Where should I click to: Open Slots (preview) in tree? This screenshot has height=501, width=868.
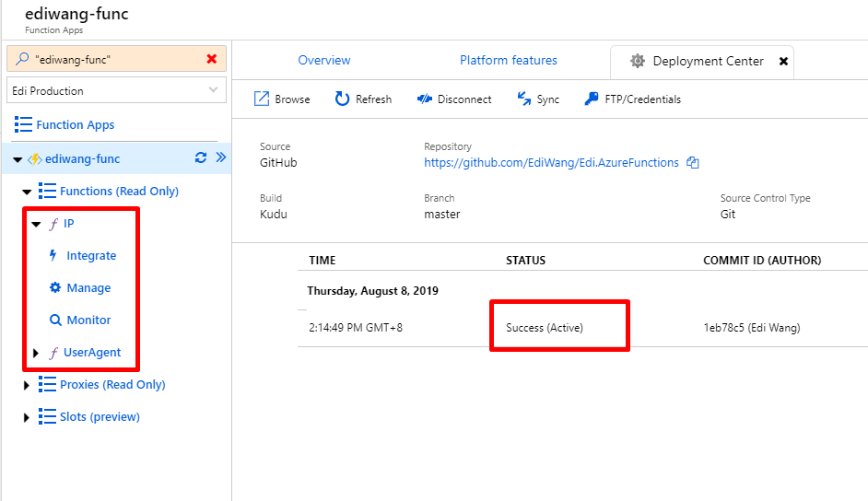pos(100,416)
